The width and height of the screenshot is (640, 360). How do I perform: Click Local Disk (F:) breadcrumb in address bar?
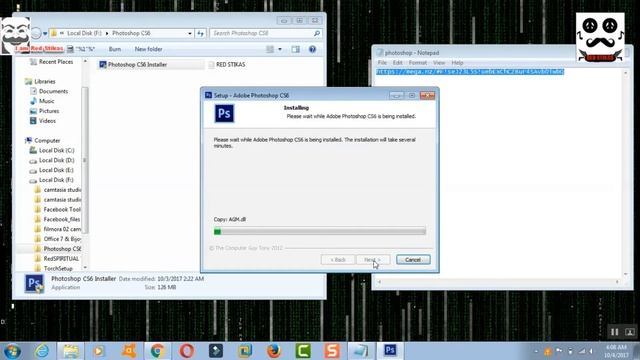(x=84, y=33)
